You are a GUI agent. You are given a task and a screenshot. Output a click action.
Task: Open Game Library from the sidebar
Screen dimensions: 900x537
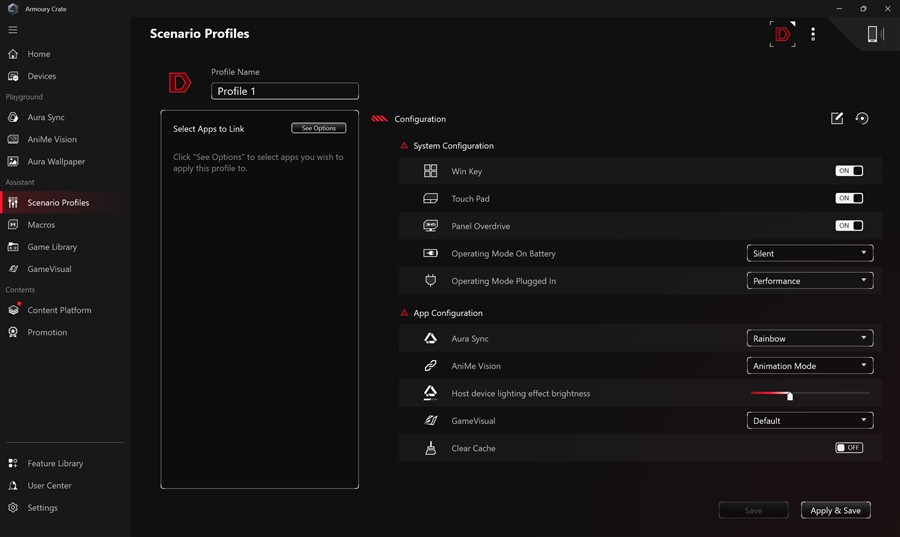click(52, 247)
